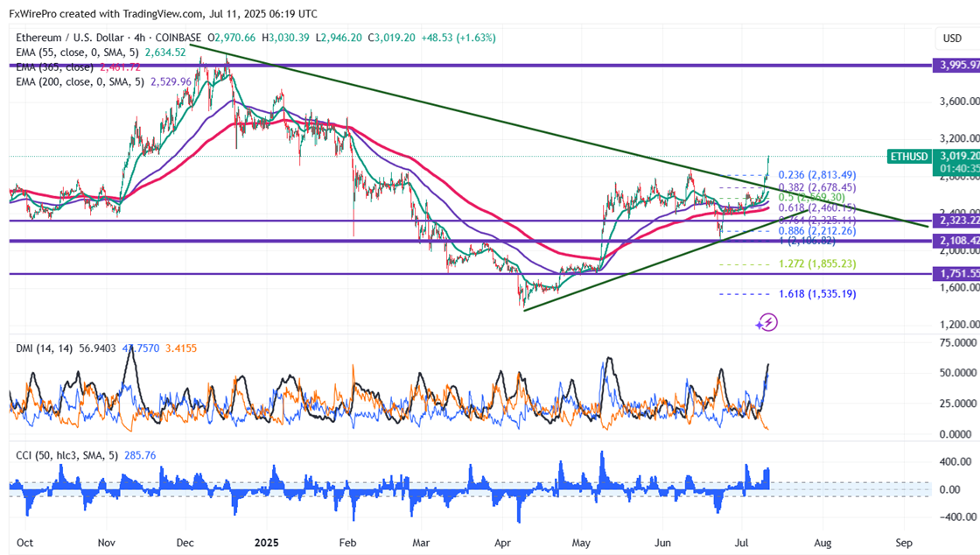980x555 pixels.
Task: Select the 1,751.55 horizontal line price label
Action: pos(956,274)
